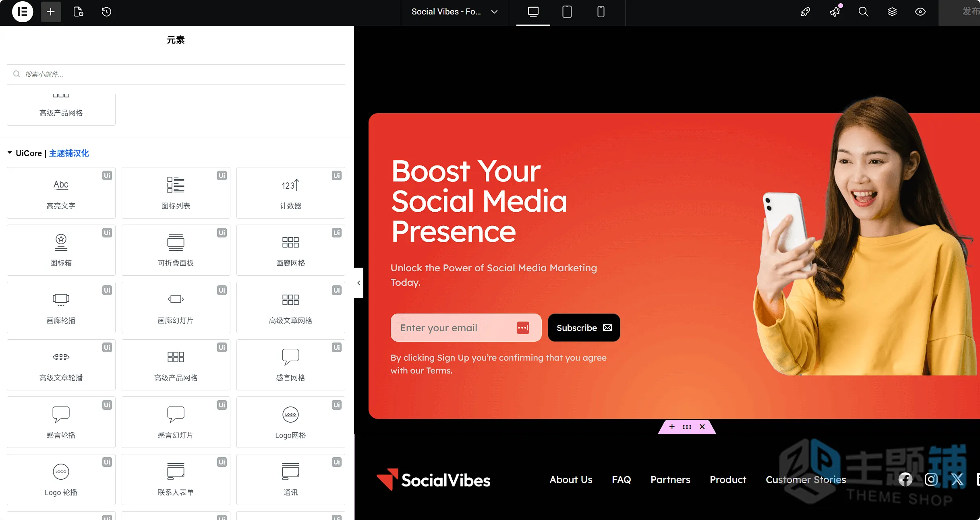The height and width of the screenshot is (520, 980).
Task: Click the widget search field
Action: pyautogui.click(x=176, y=74)
